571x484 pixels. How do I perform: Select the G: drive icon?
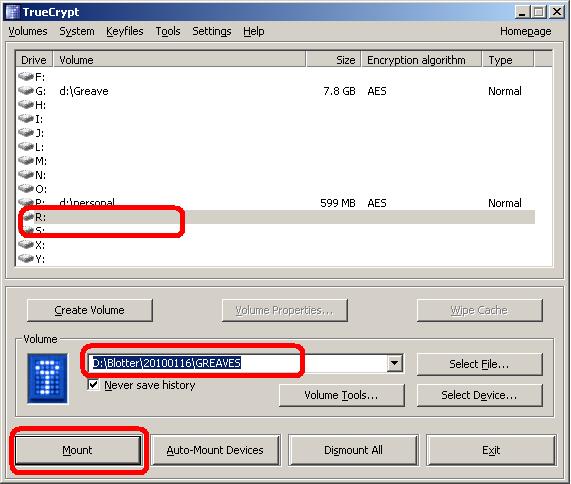pos(26,90)
